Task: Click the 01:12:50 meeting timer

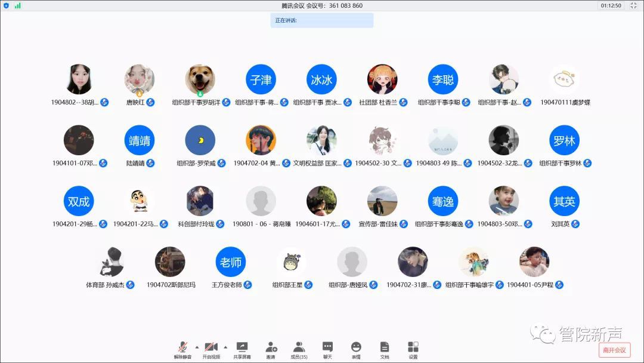Action: click(x=611, y=5)
